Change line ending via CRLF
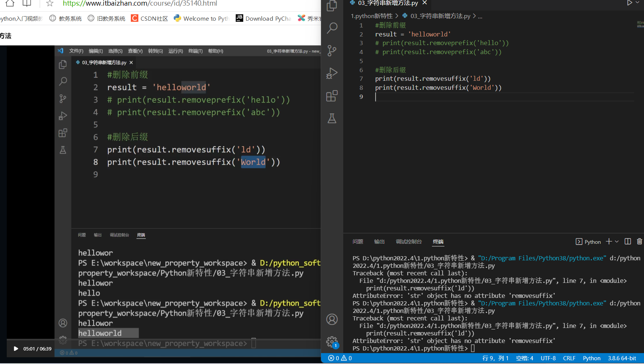This screenshot has height=364, width=644. 569,358
